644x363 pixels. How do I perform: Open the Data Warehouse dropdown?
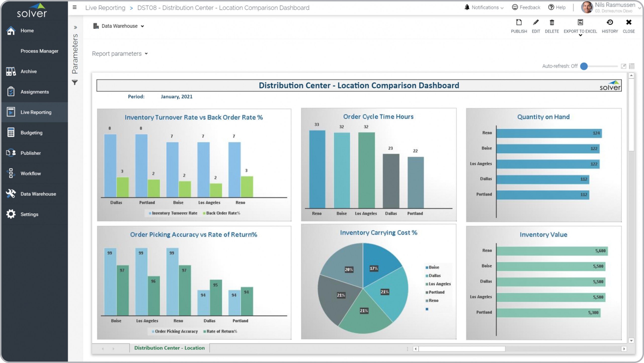pyautogui.click(x=119, y=26)
